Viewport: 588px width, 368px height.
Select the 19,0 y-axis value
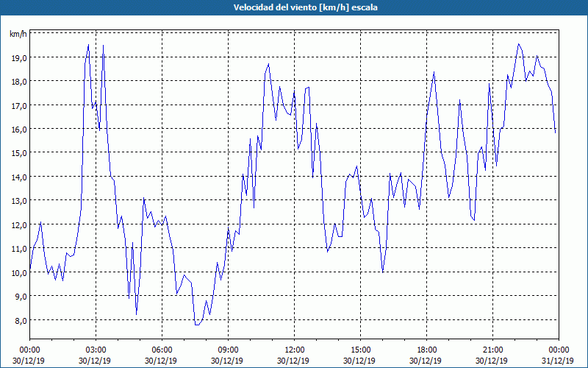(x=19, y=58)
